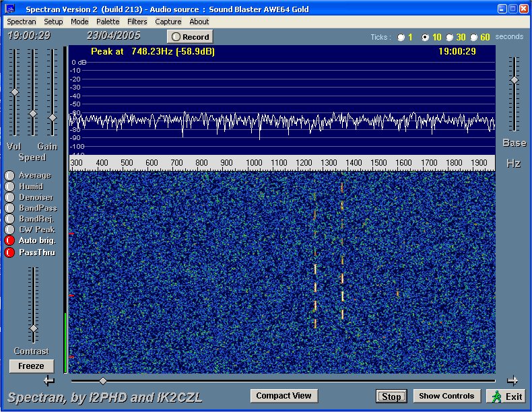Click the Contrast slider handle
The height and width of the screenshot is (412, 532).
33,329
